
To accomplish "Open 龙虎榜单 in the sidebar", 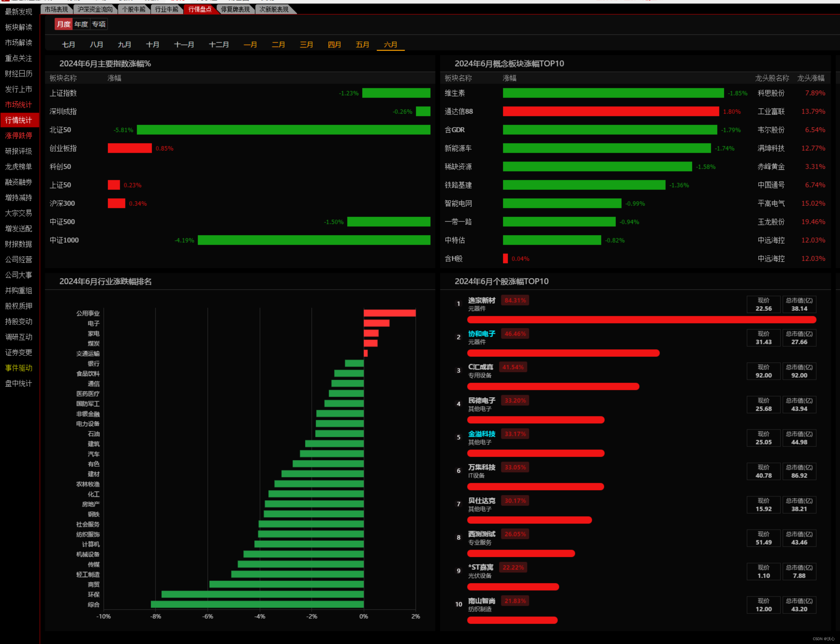I will [x=18, y=167].
